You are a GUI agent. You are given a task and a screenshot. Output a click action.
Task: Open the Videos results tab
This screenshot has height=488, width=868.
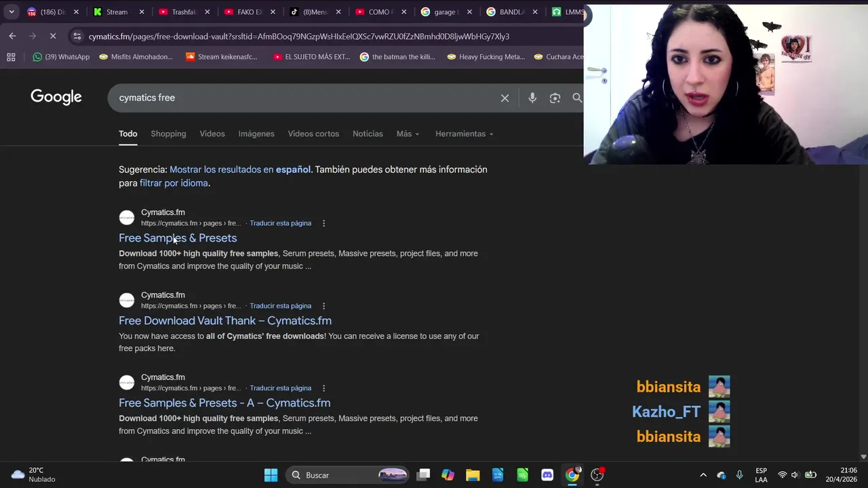(212, 134)
